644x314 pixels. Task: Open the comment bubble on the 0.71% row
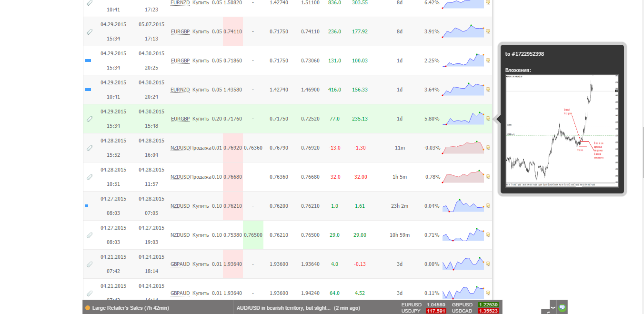488,235
